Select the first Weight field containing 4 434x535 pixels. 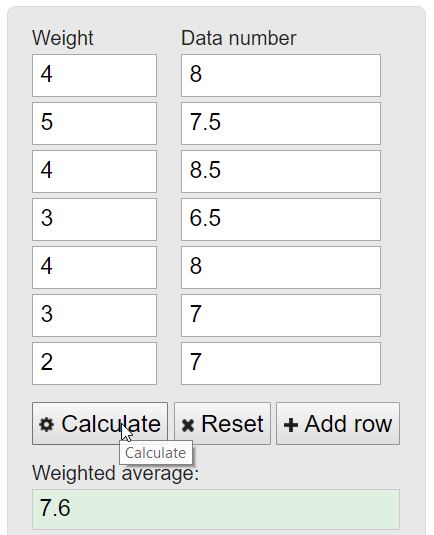pyautogui.click(x=95, y=75)
